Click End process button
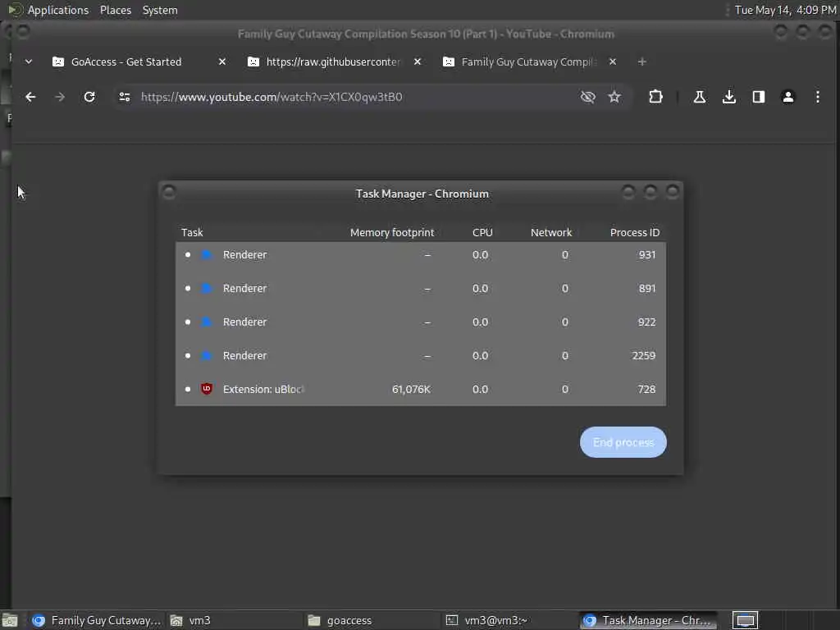840x630 pixels. [623, 442]
